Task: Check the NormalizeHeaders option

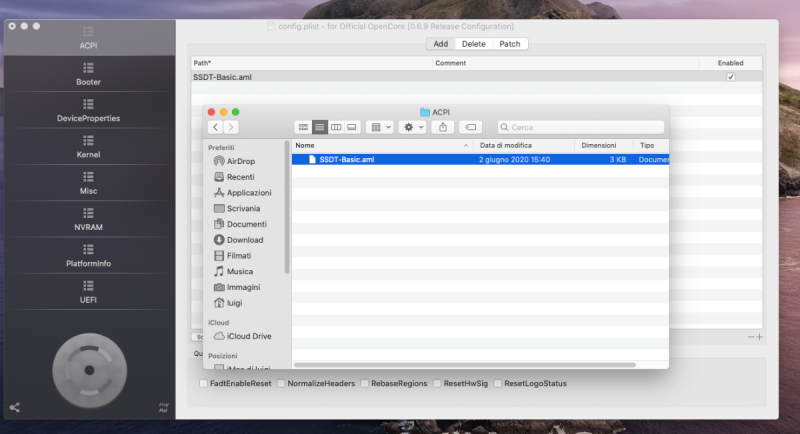Action: [281, 383]
